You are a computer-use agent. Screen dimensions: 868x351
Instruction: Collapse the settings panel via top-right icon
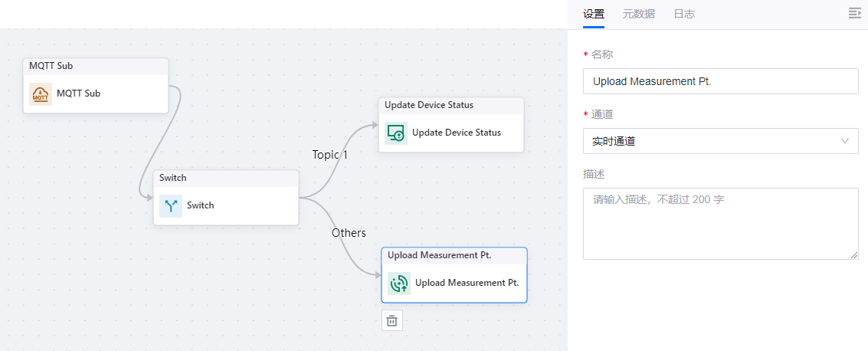coord(855,13)
